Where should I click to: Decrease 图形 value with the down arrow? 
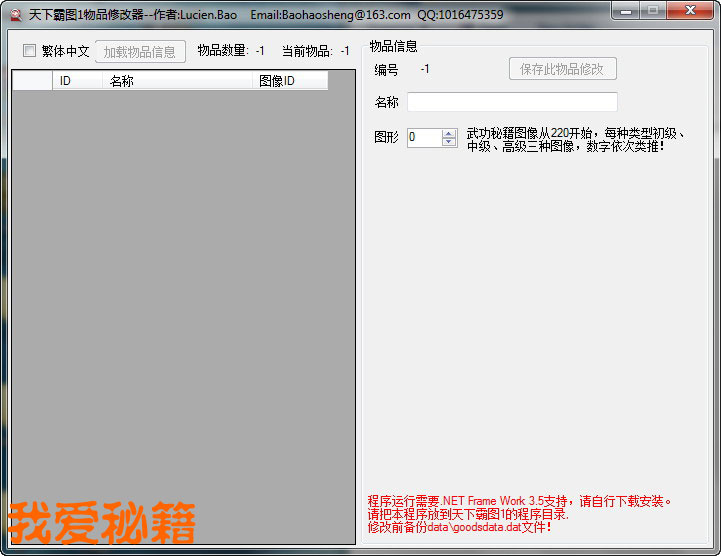pyautogui.click(x=449, y=142)
